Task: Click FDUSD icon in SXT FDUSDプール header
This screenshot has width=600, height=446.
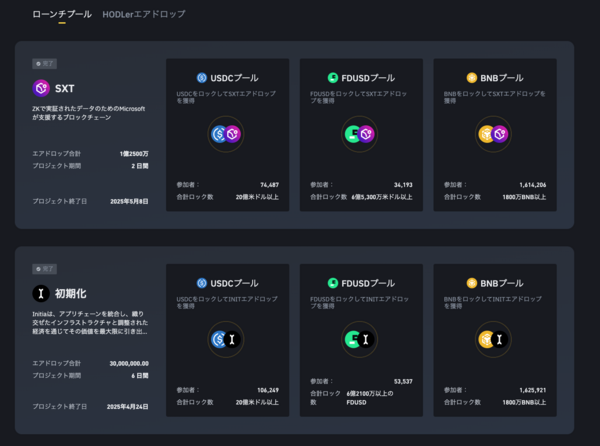Action: point(333,77)
